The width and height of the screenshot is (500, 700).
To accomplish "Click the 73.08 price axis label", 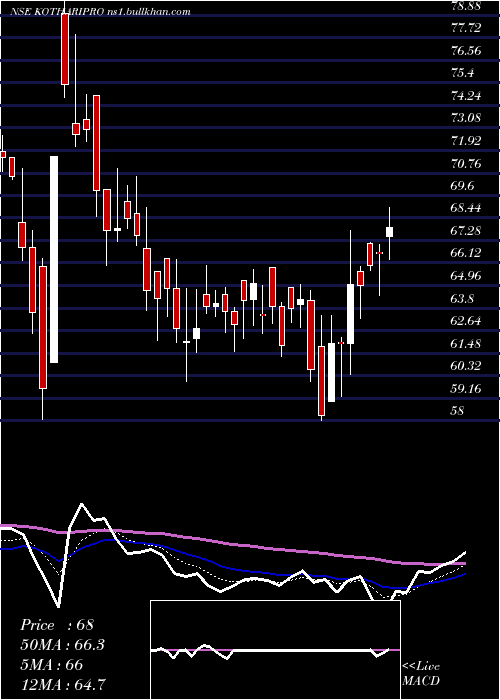I will point(466,118).
